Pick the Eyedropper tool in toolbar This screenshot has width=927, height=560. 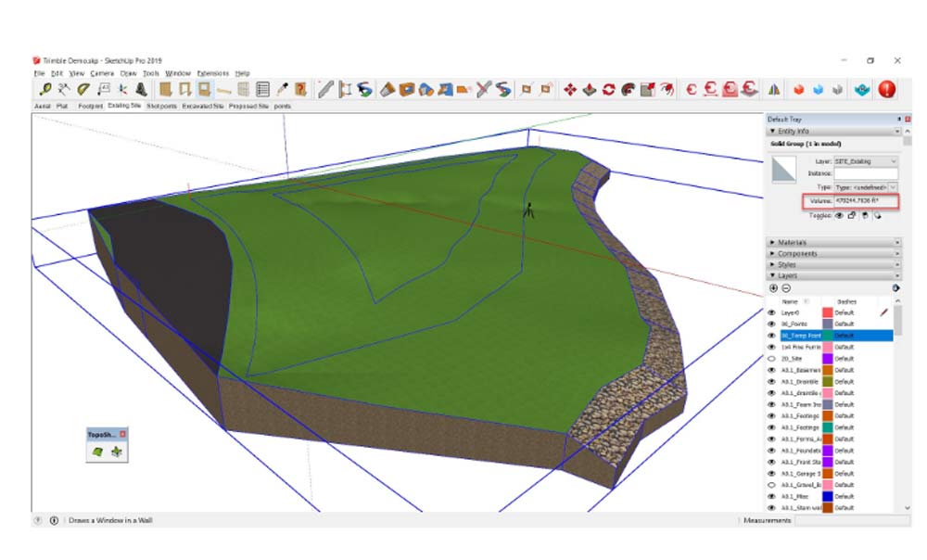tap(283, 90)
